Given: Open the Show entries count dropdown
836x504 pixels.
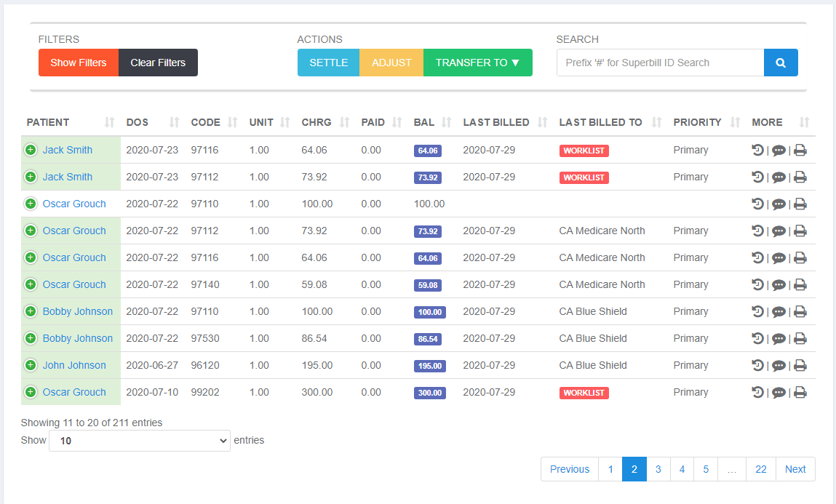Looking at the screenshot, I should coord(140,441).
